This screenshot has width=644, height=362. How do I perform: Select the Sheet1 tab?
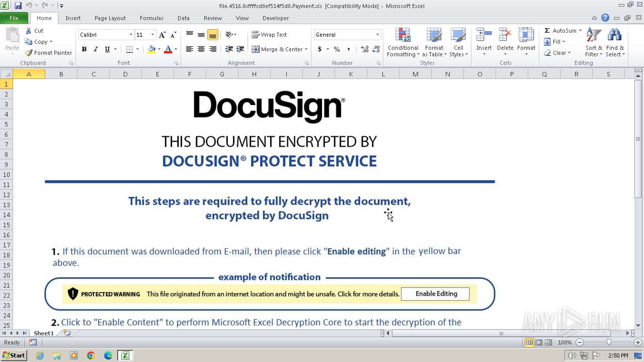click(43, 333)
